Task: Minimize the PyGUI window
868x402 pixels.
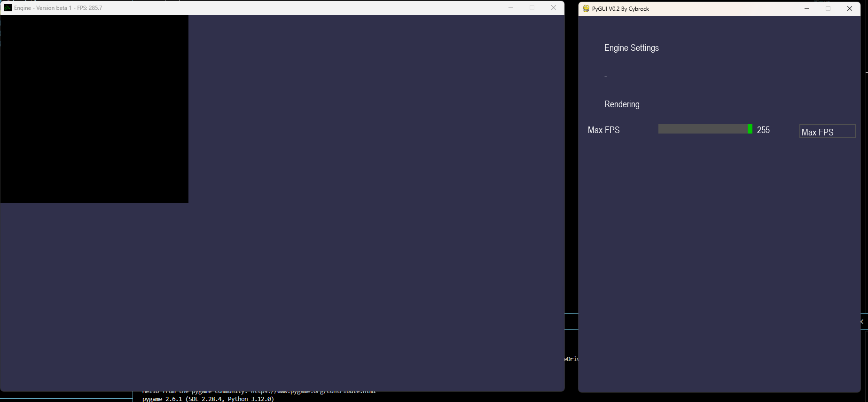Action: click(x=807, y=8)
